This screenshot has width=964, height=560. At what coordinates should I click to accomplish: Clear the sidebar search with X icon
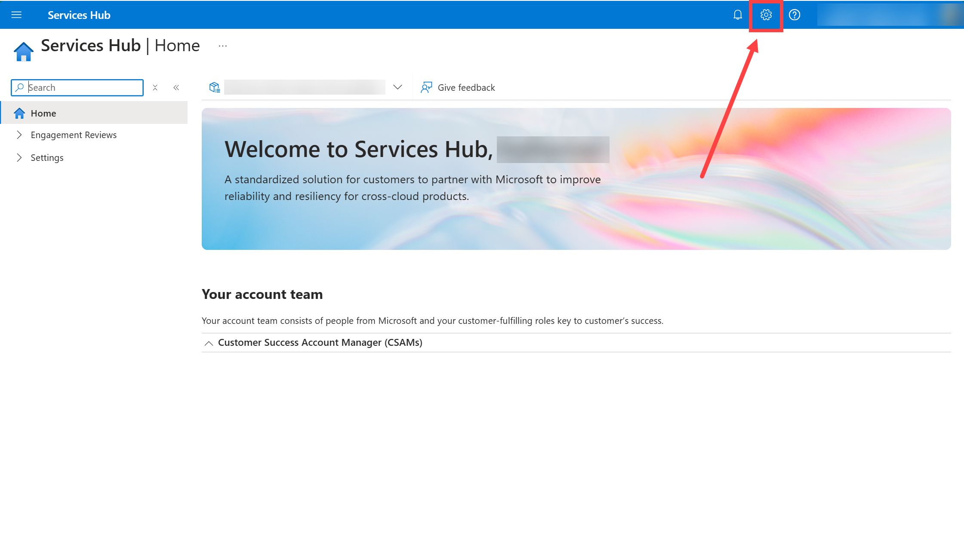click(x=155, y=88)
